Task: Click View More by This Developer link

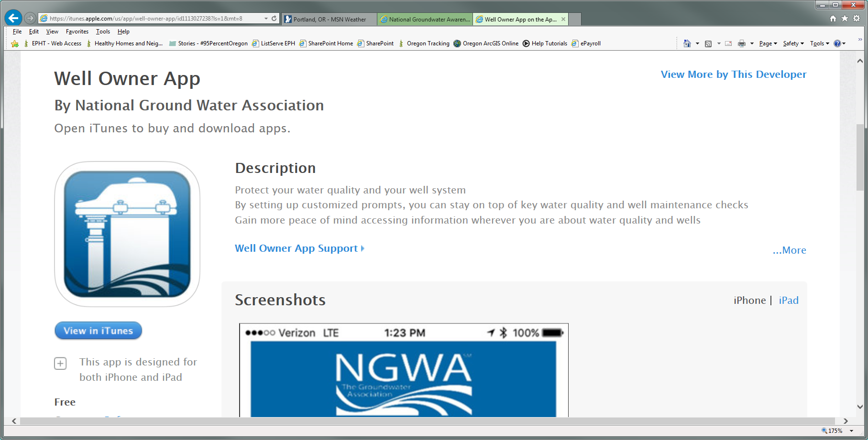Action: click(734, 75)
